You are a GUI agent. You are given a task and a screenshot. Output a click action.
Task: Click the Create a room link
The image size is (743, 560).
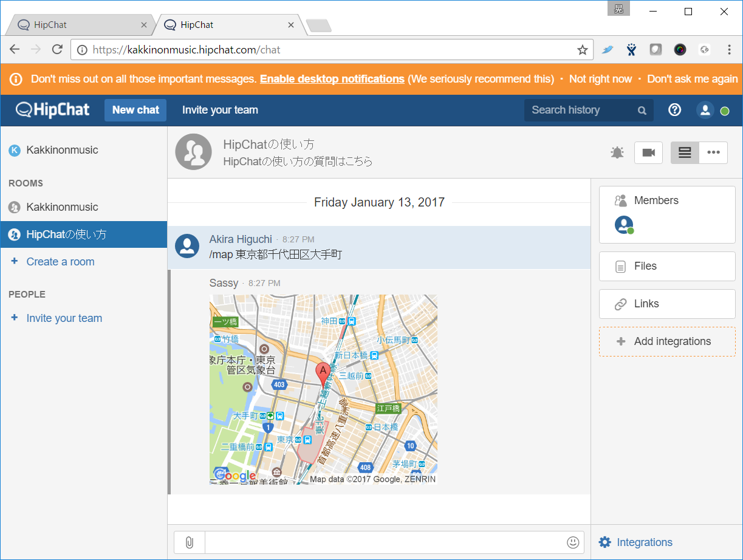click(x=61, y=262)
